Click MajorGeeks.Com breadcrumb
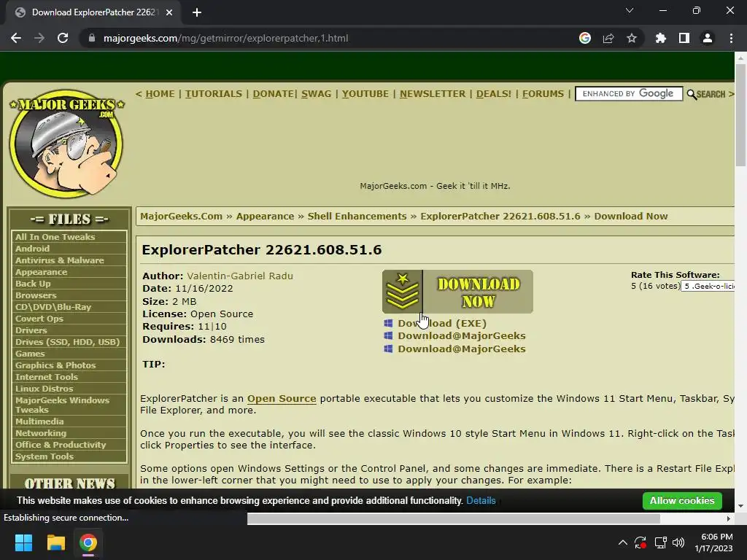747x560 pixels. (182, 216)
